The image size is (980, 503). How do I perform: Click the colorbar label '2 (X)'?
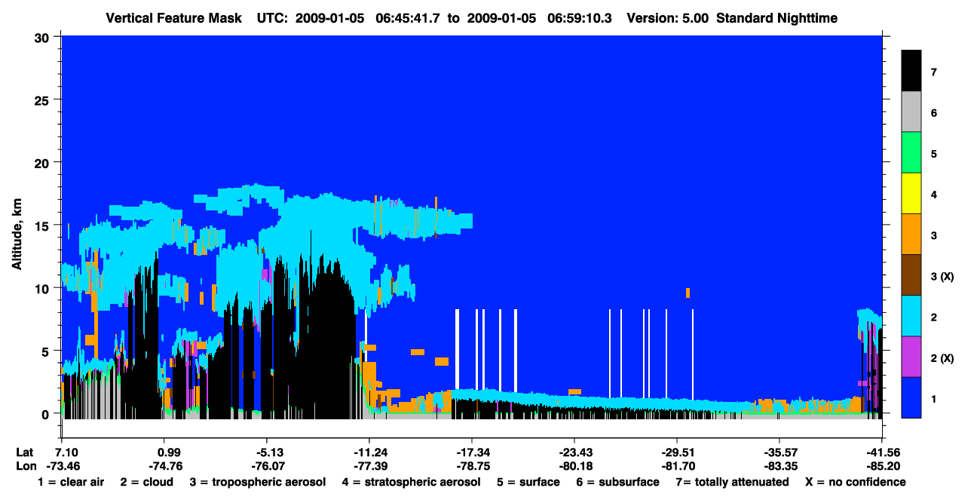pos(942,358)
